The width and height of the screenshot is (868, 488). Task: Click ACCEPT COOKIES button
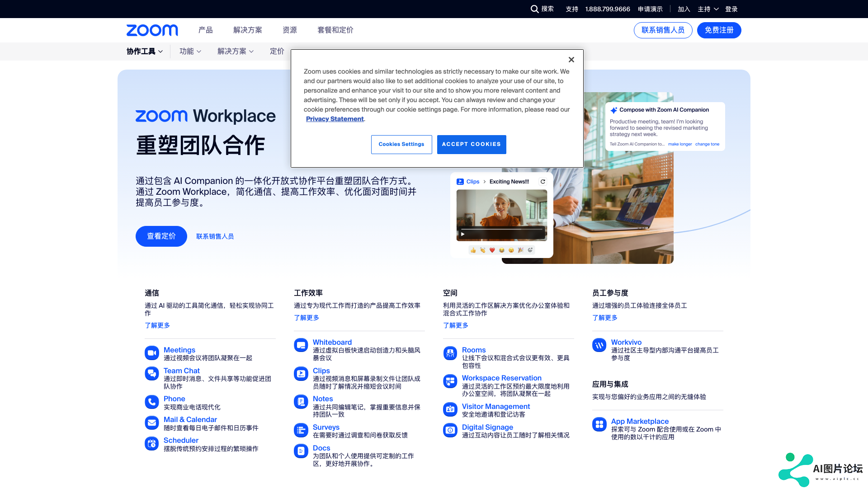[x=472, y=145]
